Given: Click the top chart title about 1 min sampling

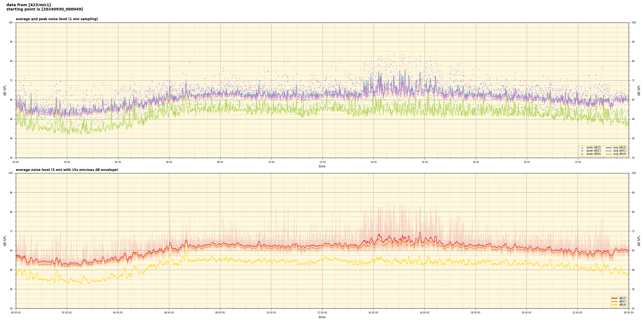Looking at the screenshot, I should tap(57, 19).
